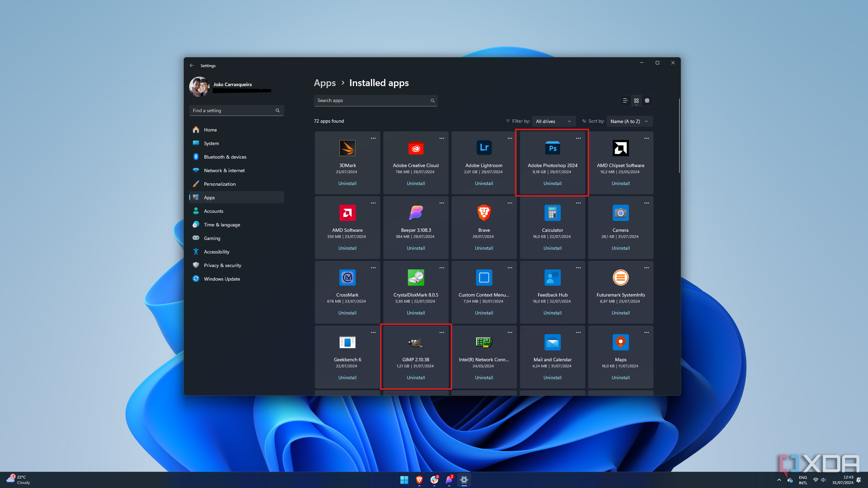Uninstall Mail and Calendar

pos(552,378)
